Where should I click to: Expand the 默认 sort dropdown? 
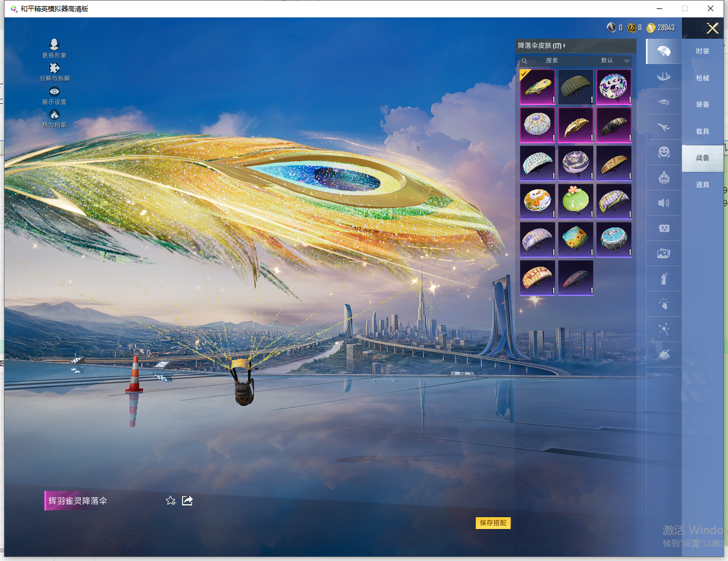point(615,61)
